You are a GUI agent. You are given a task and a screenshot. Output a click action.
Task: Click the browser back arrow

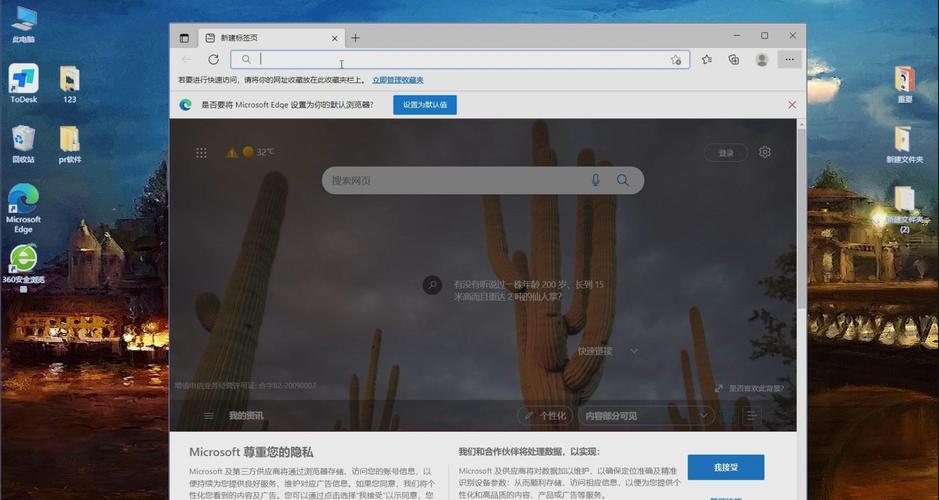coord(186,59)
